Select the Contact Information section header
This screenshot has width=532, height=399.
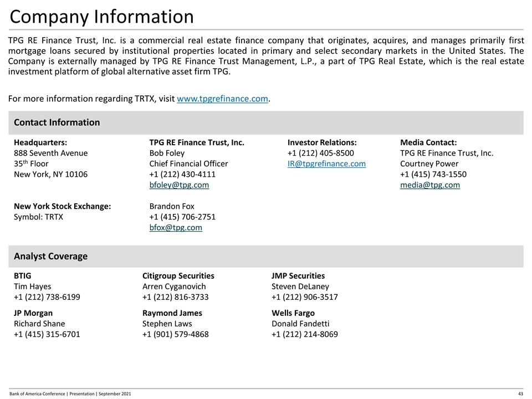[57, 122]
